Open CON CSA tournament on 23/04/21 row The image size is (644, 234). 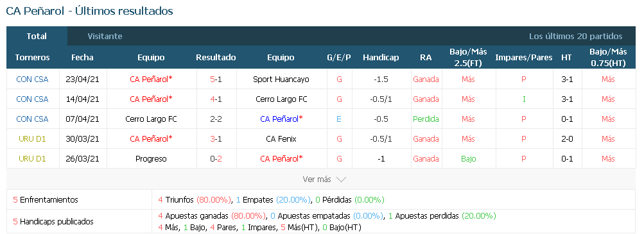33,79
